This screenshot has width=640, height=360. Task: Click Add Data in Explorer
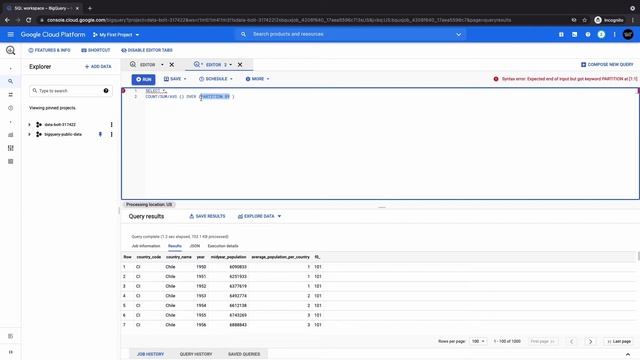[x=98, y=67]
